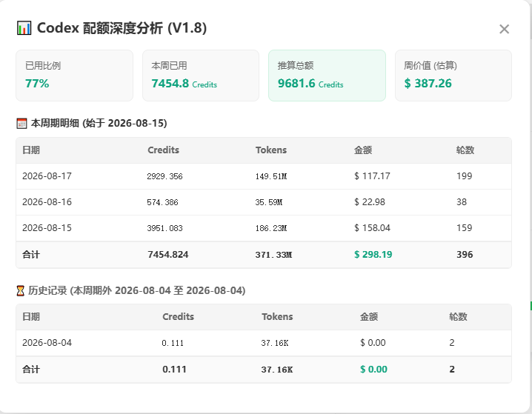Click the credits value 2929.356
Screen dimensions: 532x414
[x=164, y=176]
